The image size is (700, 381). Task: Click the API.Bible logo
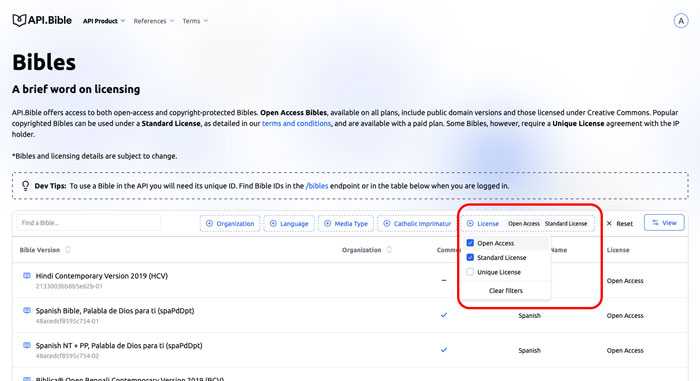tap(42, 20)
